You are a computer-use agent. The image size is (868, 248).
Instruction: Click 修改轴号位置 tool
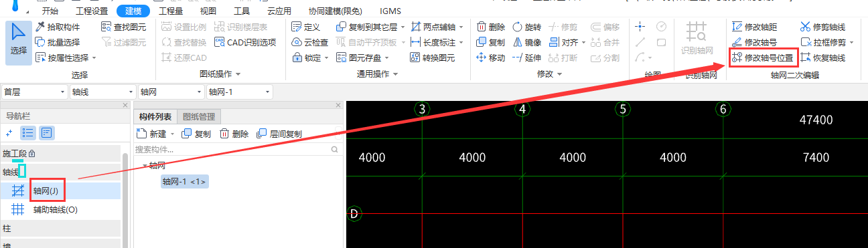762,57
